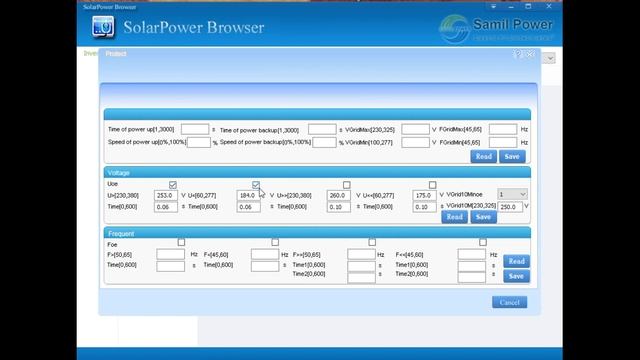Select U> voltage field showing 253.0
The width and height of the screenshot is (640, 360).
[166, 196]
